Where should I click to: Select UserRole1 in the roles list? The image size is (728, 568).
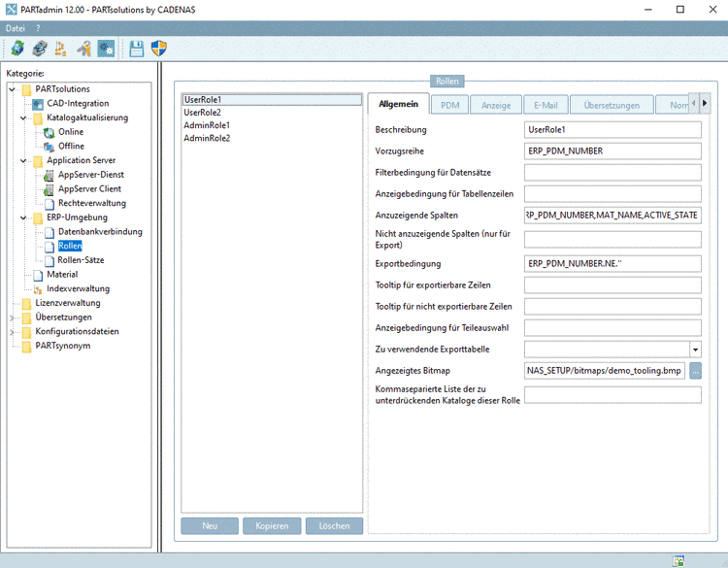(x=272, y=99)
